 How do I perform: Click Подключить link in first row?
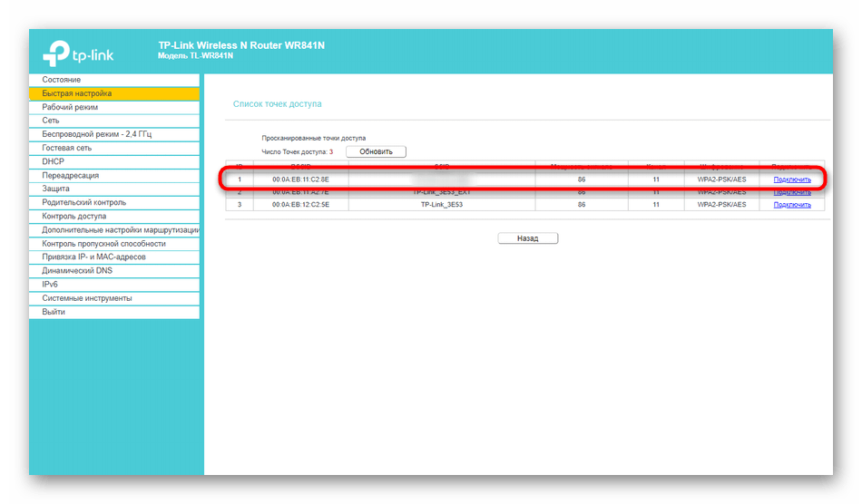point(791,179)
